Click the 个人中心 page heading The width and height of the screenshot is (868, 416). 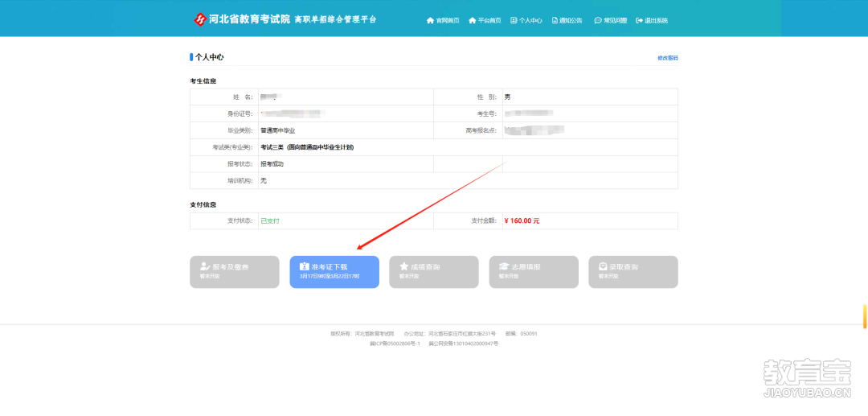209,57
